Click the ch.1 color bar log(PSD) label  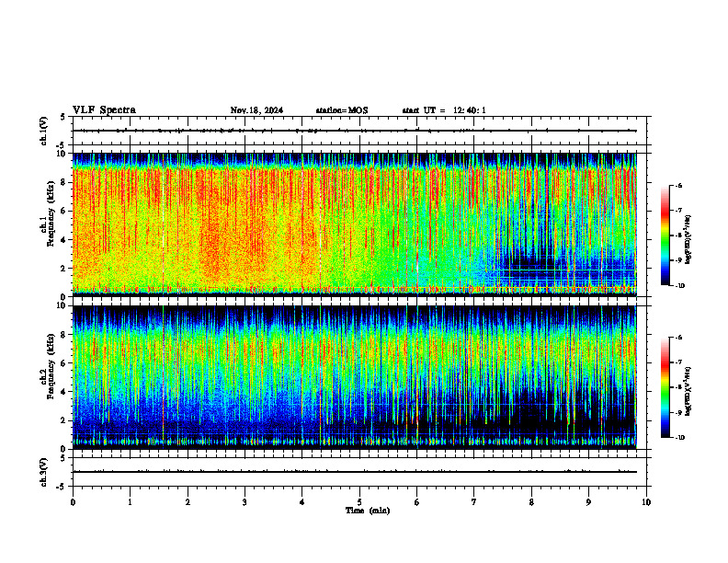[x=688, y=240]
